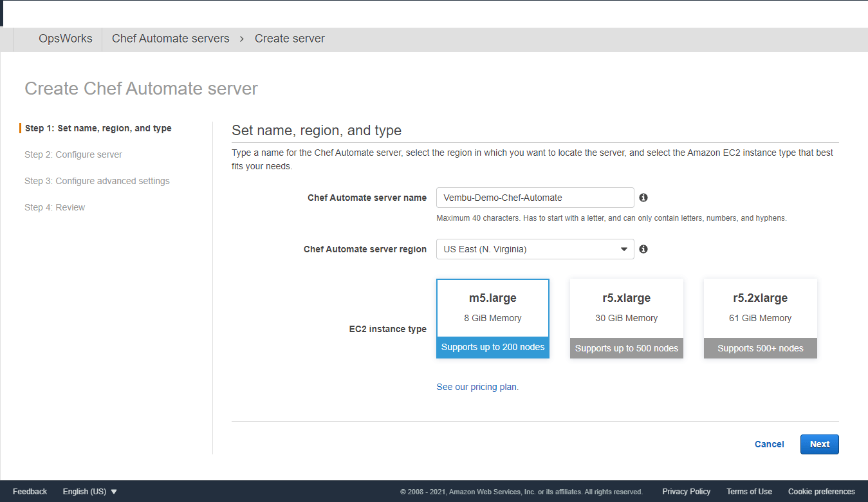The height and width of the screenshot is (502, 868).
Task: Open info icon beside server name field
Action: tap(643, 198)
